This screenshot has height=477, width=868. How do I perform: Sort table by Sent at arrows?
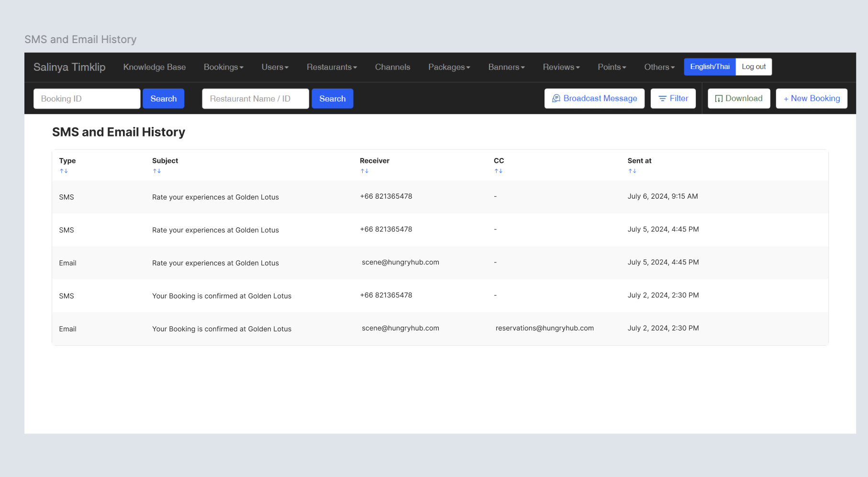coord(632,171)
